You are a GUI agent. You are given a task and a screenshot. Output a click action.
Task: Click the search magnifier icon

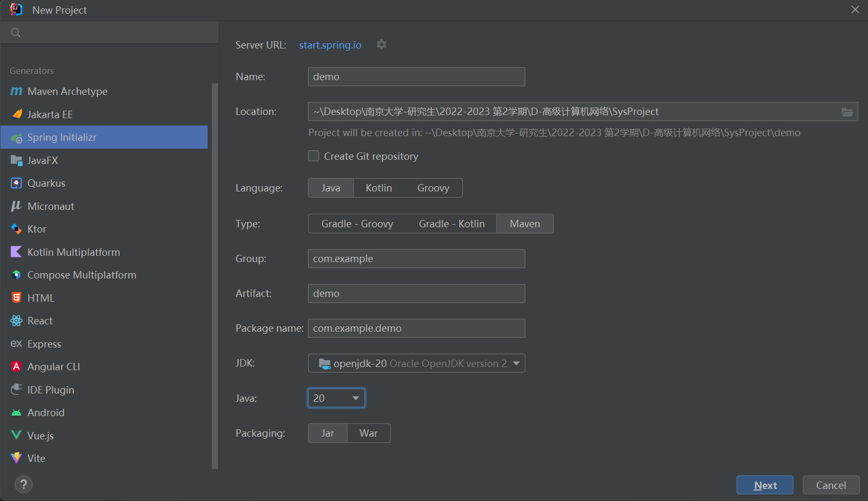pos(16,33)
